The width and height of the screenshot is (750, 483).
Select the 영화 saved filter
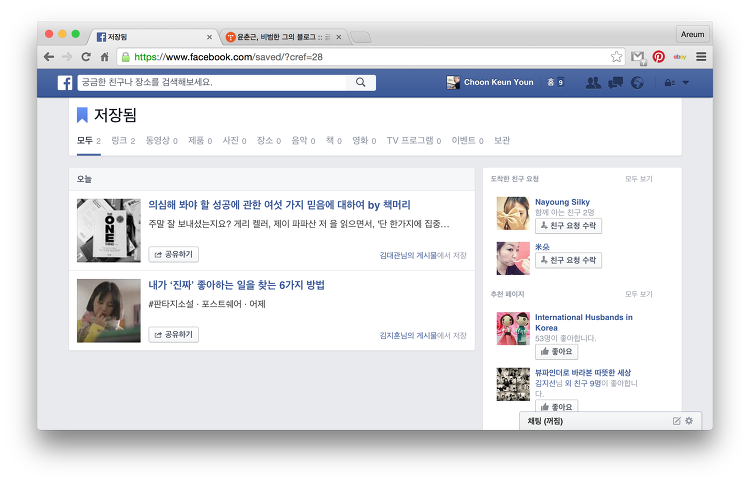coord(364,141)
